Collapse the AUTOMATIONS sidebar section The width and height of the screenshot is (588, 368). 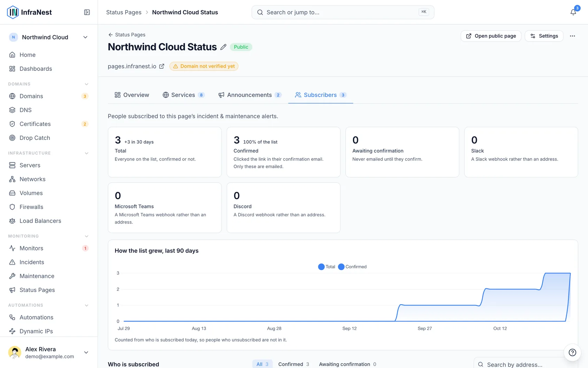tap(87, 305)
